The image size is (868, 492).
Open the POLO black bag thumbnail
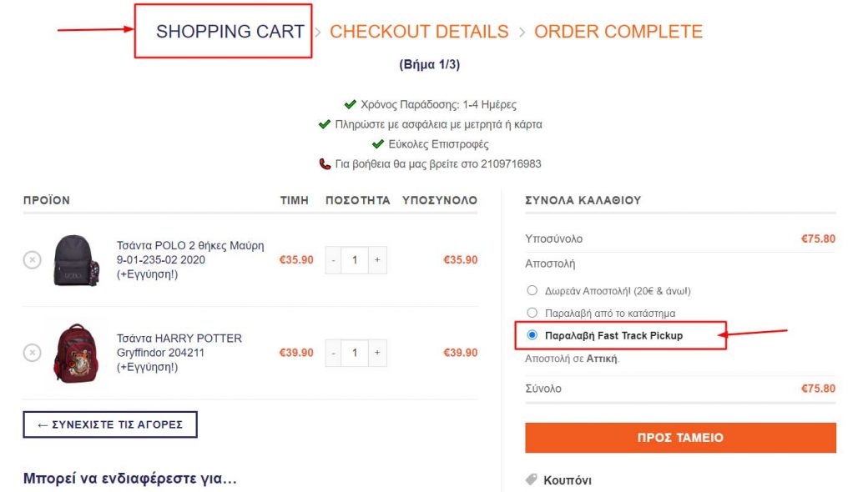(76, 260)
